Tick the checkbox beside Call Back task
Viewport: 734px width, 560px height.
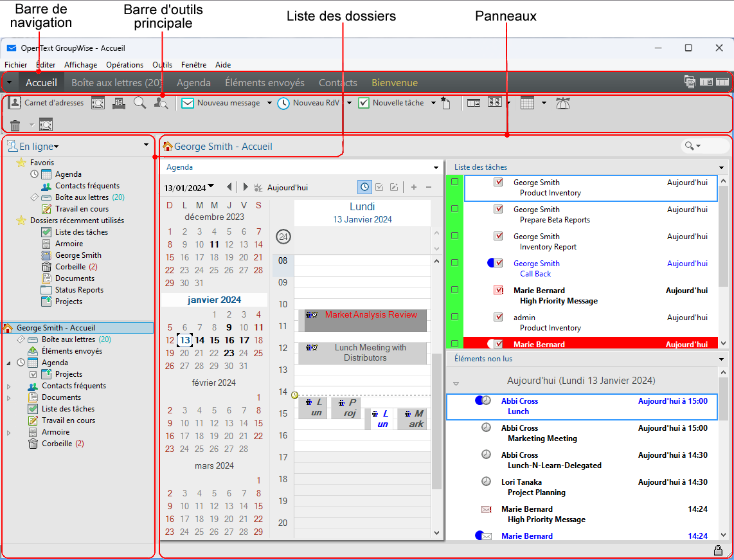click(454, 263)
